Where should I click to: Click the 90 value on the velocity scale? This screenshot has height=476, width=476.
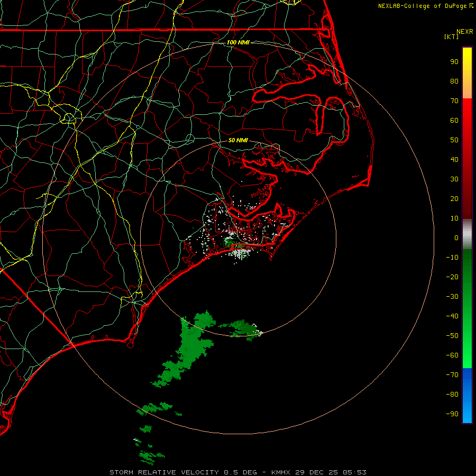click(454, 62)
